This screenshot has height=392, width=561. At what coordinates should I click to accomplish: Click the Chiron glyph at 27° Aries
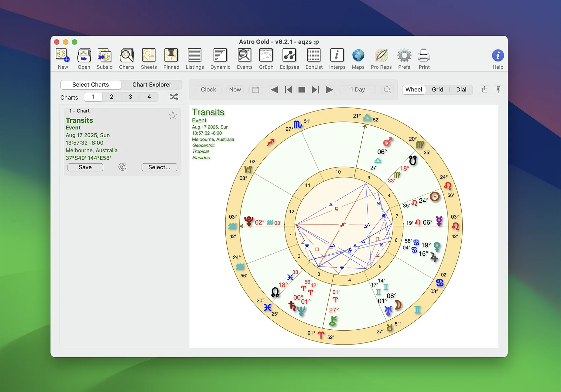(x=333, y=321)
